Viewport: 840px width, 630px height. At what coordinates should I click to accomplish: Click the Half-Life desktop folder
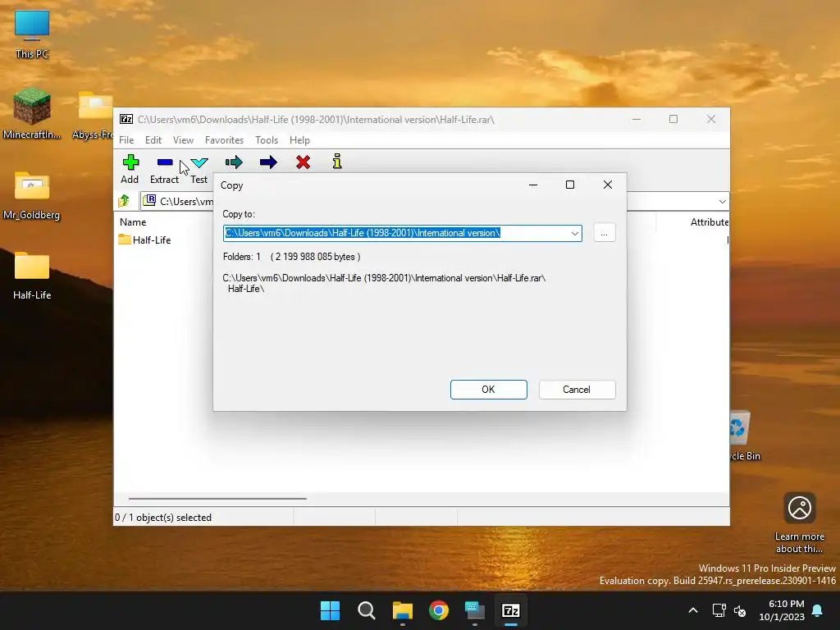(32, 276)
